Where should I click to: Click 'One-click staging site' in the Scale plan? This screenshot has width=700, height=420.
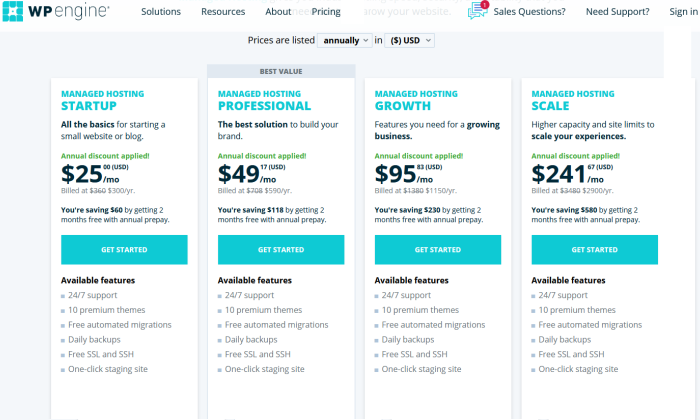(x=578, y=369)
